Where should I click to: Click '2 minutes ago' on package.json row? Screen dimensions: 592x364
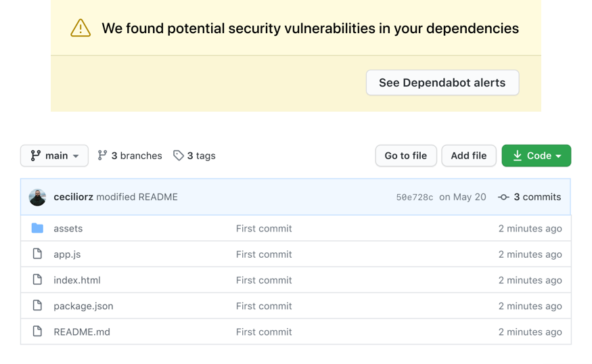[530, 306]
